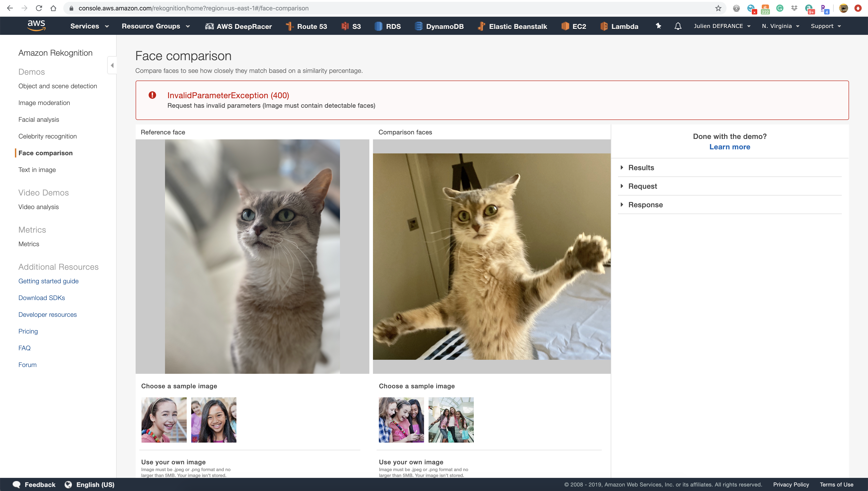Open the Services dropdown menu

[x=89, y=26]
